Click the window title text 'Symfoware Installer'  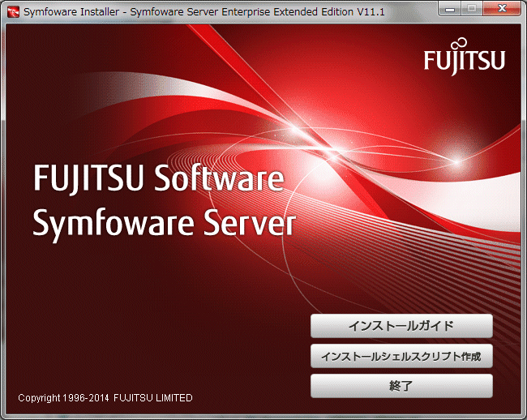[71, 12]
